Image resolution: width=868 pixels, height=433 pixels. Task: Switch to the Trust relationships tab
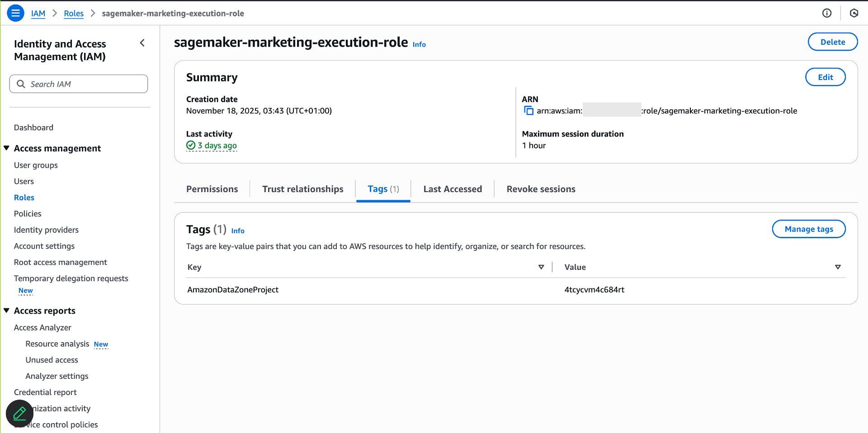click(302, 189)
